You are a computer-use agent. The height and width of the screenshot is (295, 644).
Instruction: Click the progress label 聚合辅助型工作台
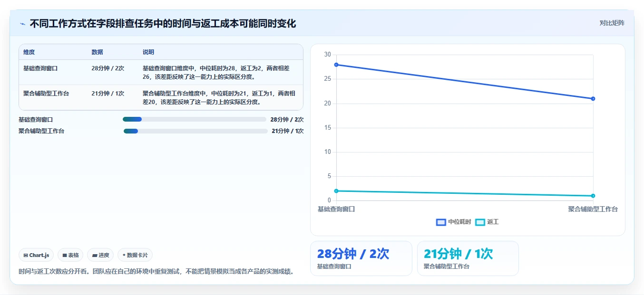(41, 131)
